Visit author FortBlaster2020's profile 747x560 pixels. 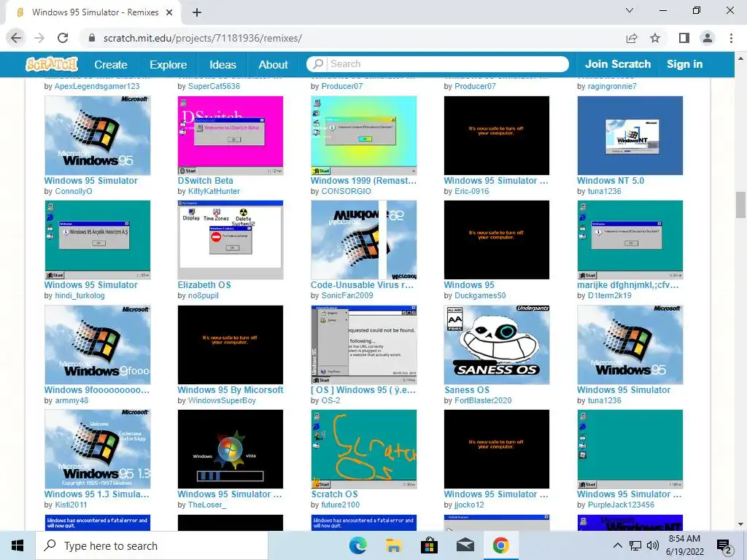tap(483, 400)
